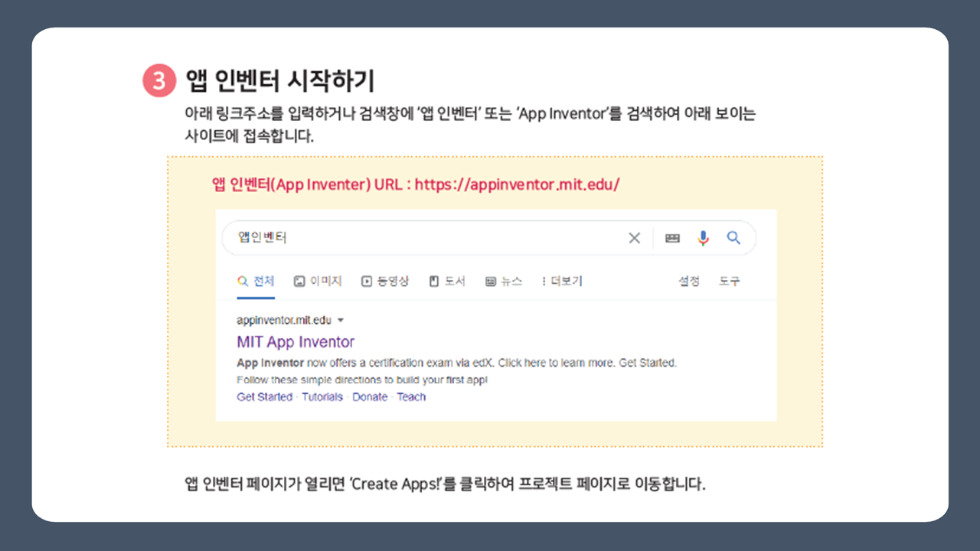Click the search field containing 앱인벤터

pyautogui.click(x=488, y=238)
